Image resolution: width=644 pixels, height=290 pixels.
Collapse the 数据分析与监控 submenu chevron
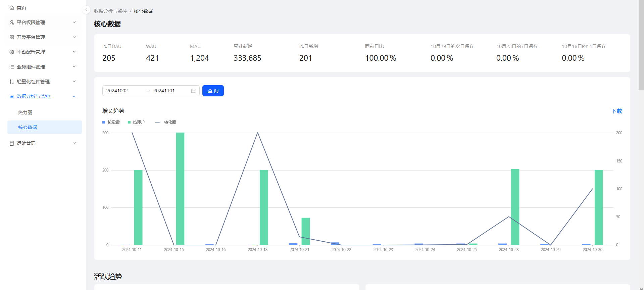(x=74, y=96)
